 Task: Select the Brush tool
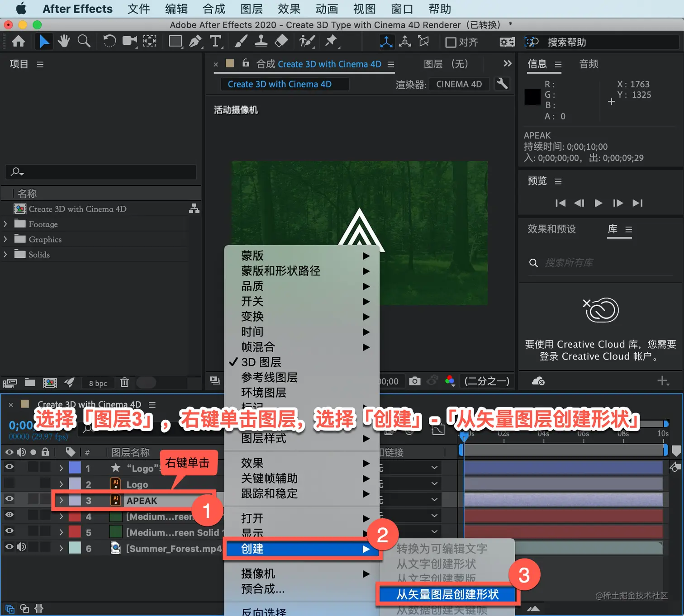[241, 42]
